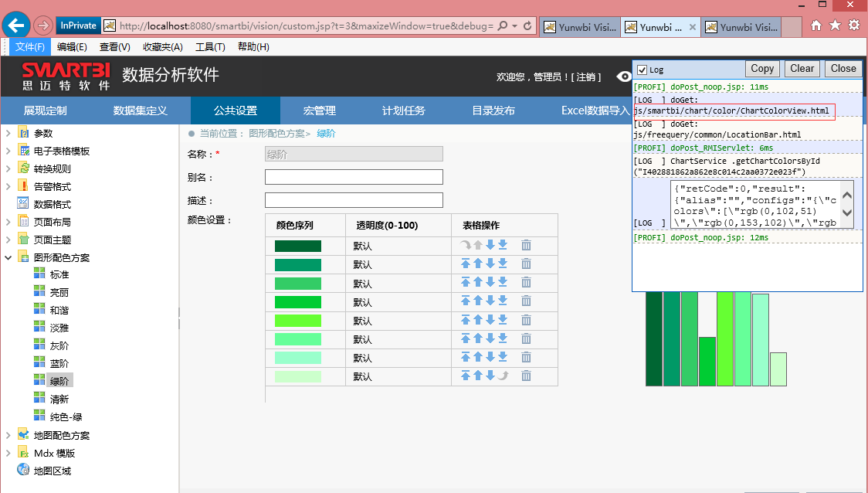Move first color row down one step

[490, 245]
